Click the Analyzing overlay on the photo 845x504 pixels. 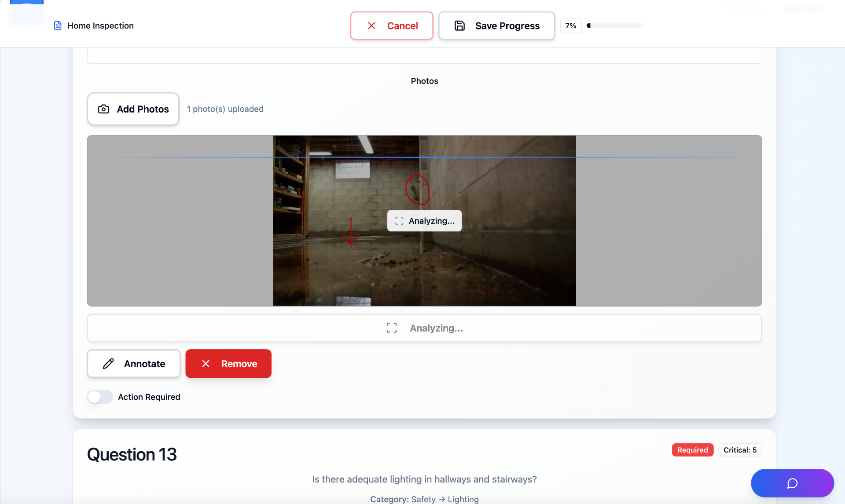point(424,221)
